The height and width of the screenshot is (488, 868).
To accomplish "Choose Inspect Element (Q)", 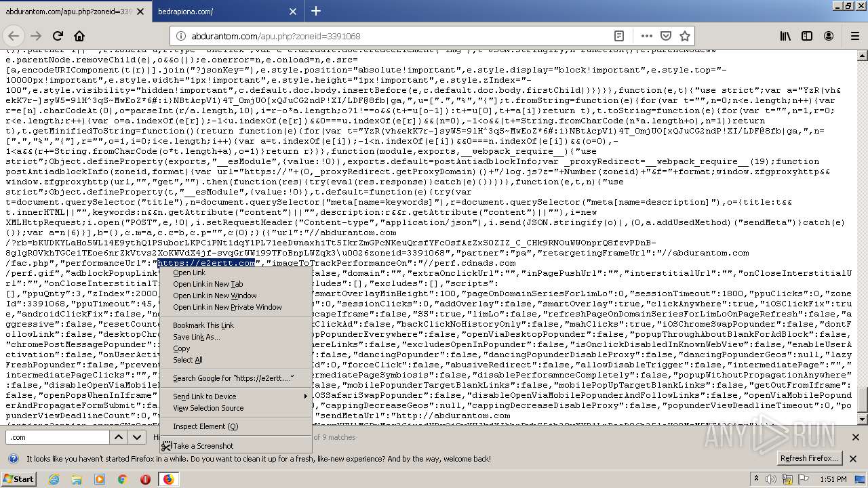I will (x=235, y=426).
